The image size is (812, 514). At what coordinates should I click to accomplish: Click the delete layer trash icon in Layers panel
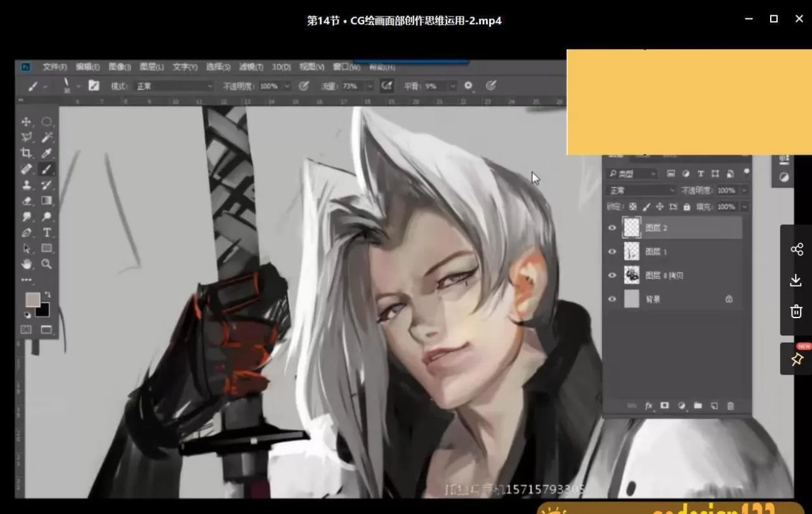730,406
